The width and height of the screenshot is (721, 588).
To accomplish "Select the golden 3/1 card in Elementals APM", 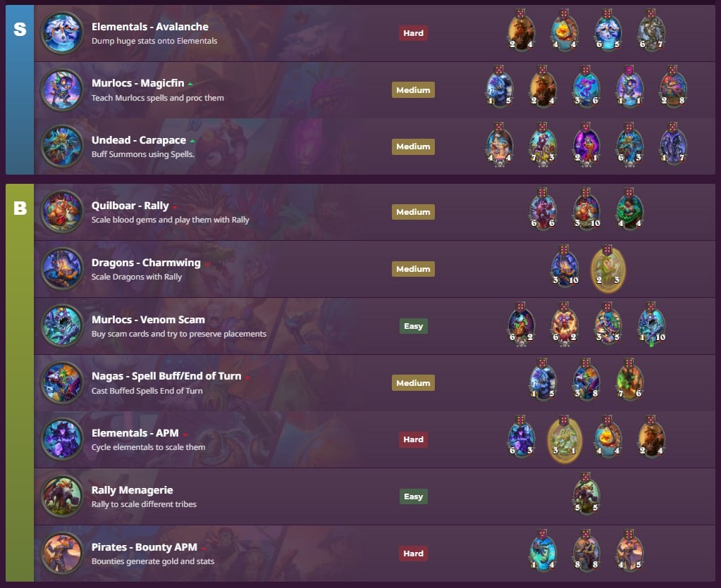I will pyautogui.click(x=565, y=439).
